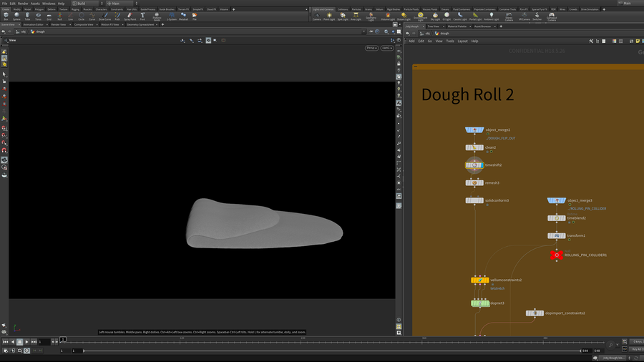Screen dimensions: 644x362
Task: Open the Layout menu in network editor
Action: [x=462, y=41]
